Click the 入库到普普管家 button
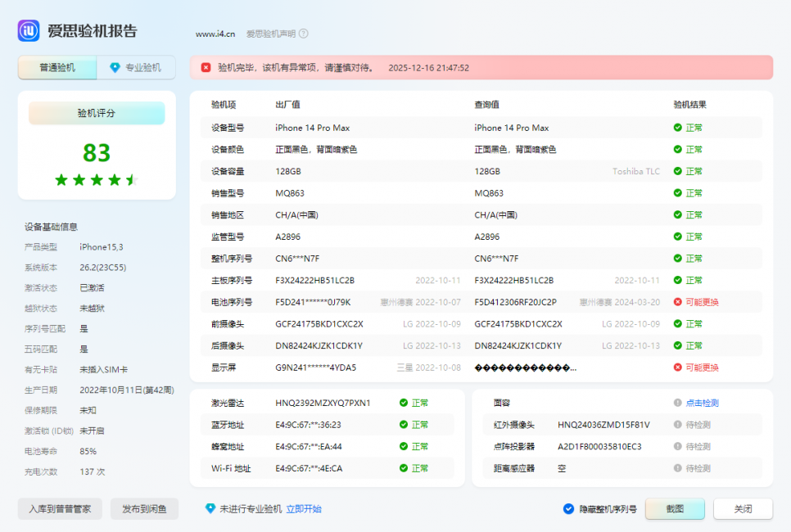The width and height of the screenshot is (791, 532). click(60, 509)
